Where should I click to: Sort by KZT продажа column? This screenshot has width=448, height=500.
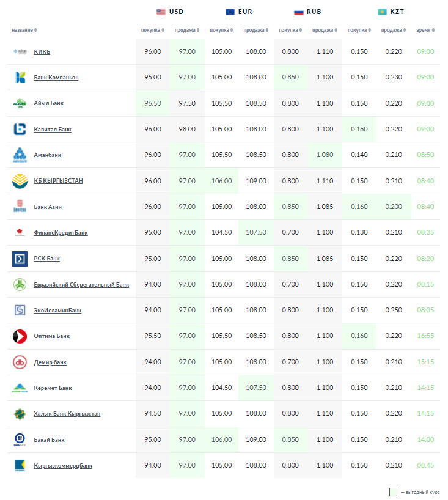click(x=394, y=30)
